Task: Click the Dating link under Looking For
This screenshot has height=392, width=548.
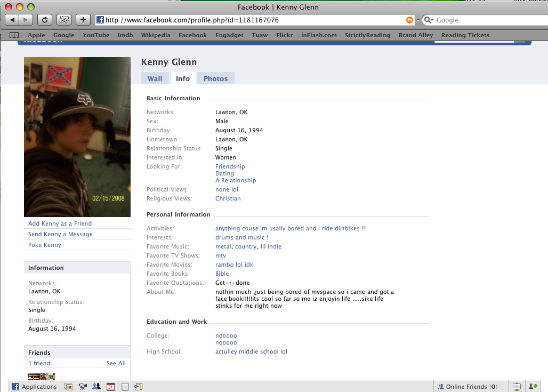Action: (224, 173)
